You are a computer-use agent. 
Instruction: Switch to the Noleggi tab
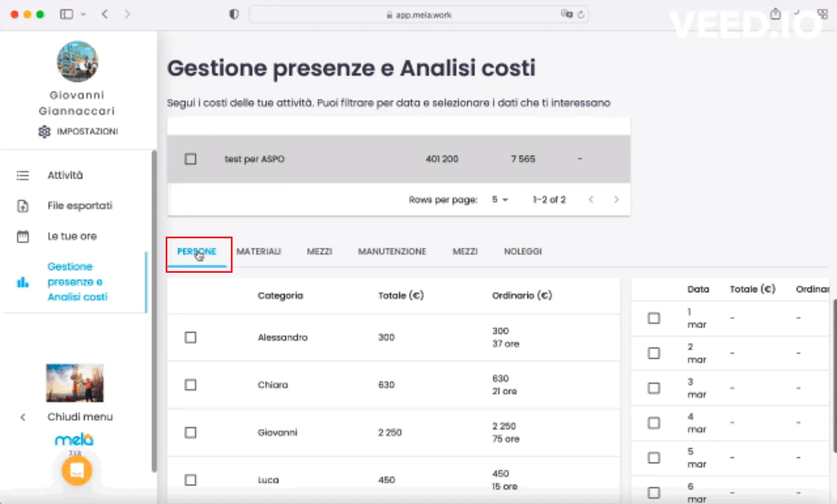pyautogui.click(x=522, y=252)
